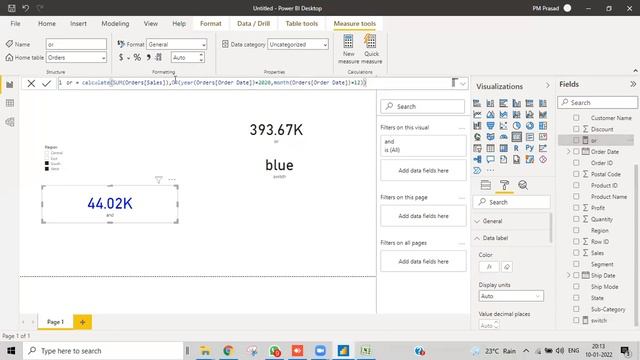Switch to Model view in left sidebar
Viewport: 640px width, 360px height.
10,122
